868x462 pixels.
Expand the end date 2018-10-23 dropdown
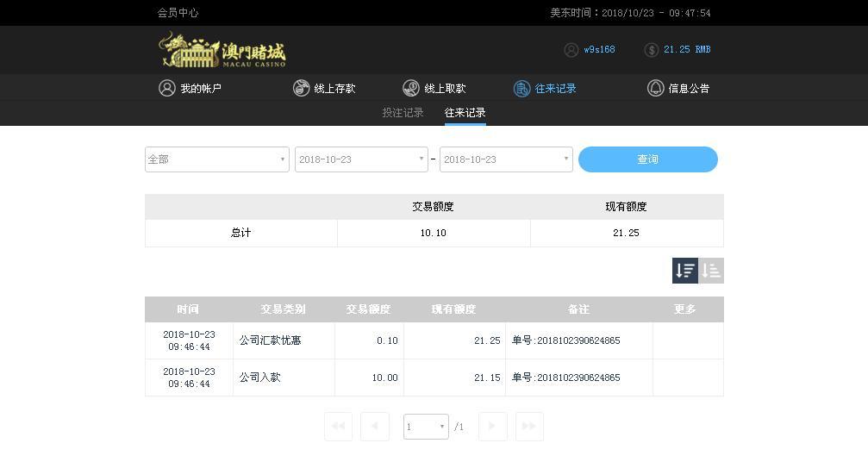(506, 159)
